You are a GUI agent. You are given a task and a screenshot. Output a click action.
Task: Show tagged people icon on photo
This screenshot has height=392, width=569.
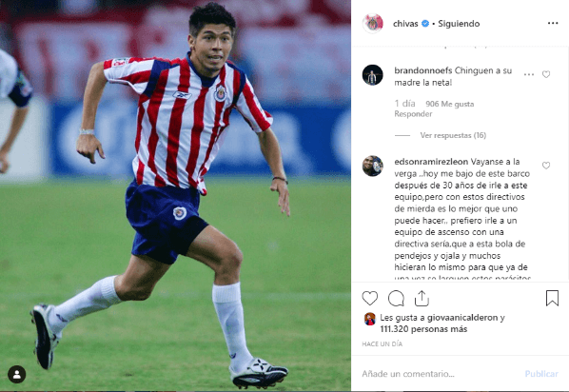pos(17,375)
